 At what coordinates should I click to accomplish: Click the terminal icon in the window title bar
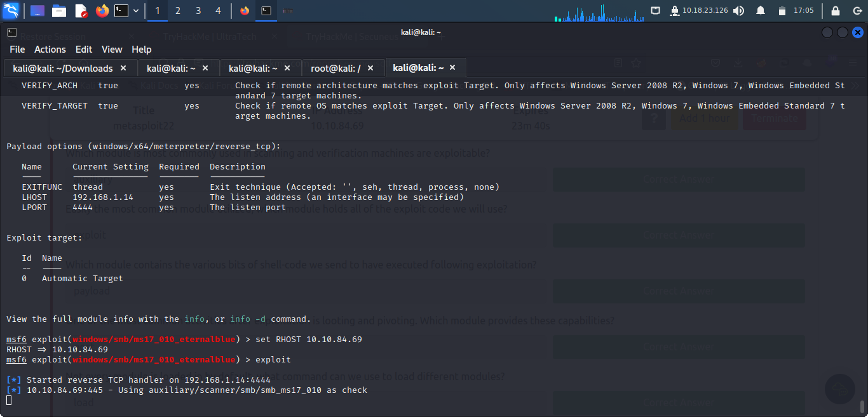(12, 32)
